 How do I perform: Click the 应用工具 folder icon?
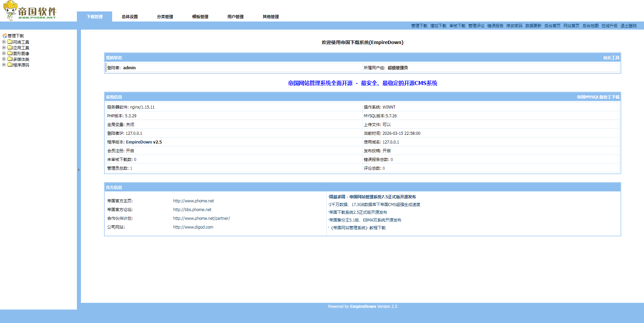coord(10,48)
